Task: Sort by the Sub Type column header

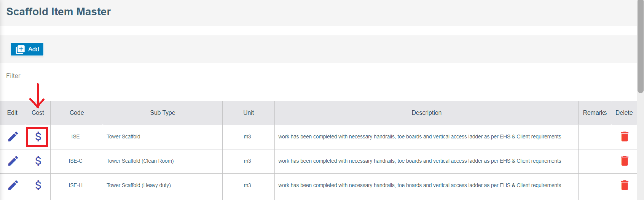Action: [163, 113]
